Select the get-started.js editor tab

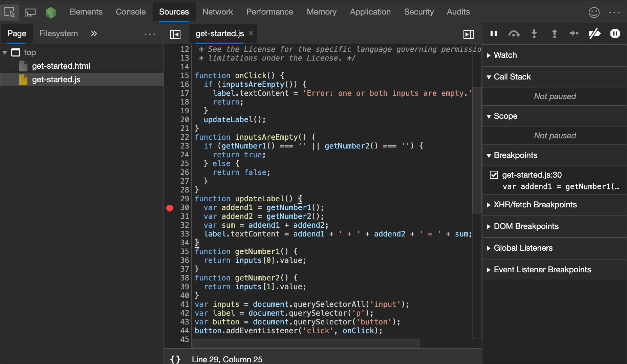[220, 33]
